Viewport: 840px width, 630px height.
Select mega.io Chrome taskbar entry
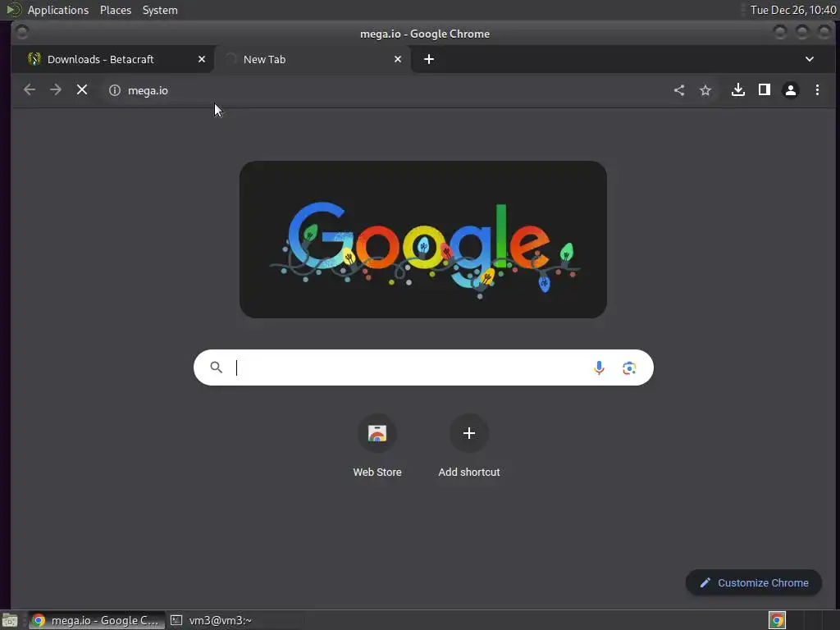coord(97,620)
